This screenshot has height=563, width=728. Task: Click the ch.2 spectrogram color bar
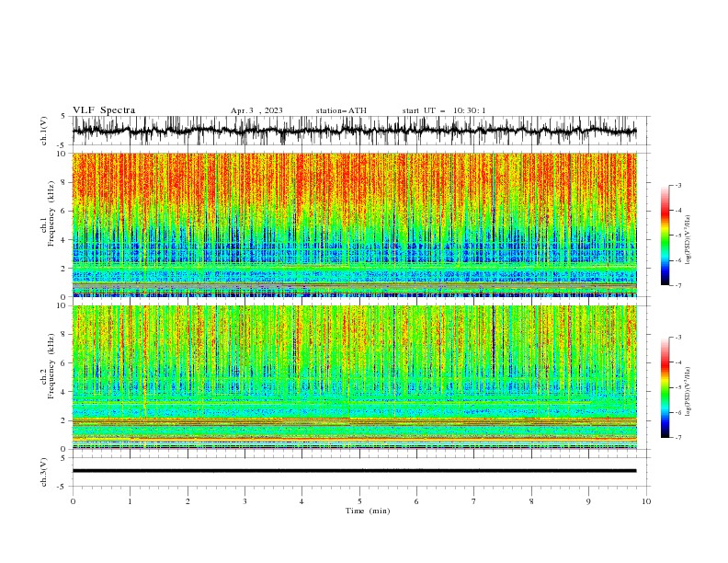[x=665, y=387]
